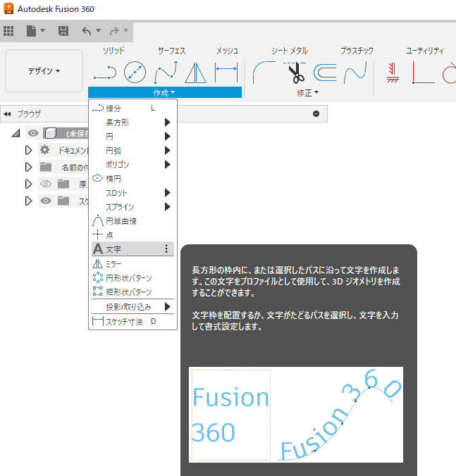Click the three-dot options beside 文字
The width and height of the screenshot is (456, 476).
pos(166,249)
